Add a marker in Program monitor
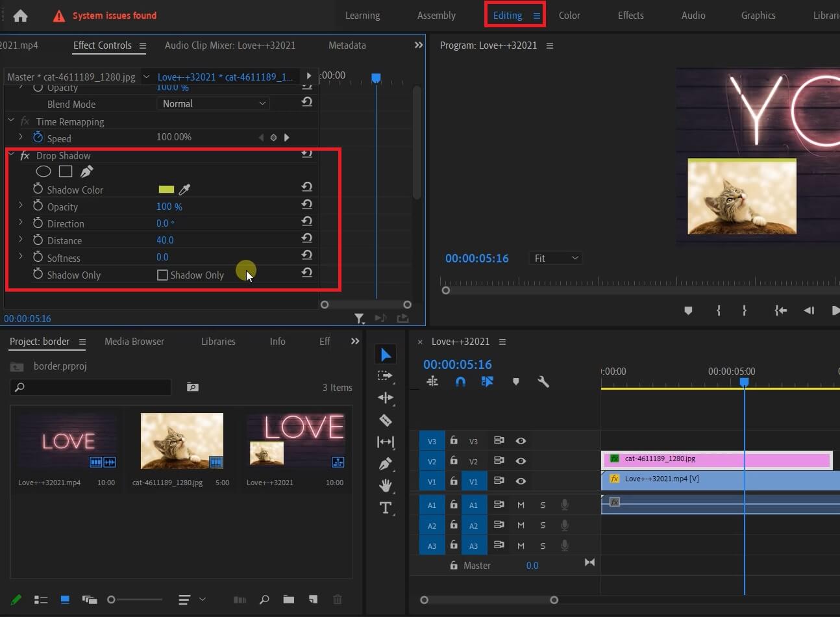The image size is (840, 617). 688,310
